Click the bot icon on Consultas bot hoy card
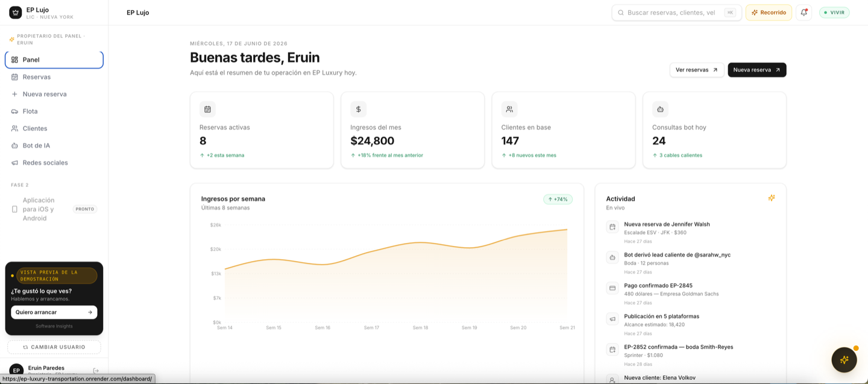 [660, 109]
